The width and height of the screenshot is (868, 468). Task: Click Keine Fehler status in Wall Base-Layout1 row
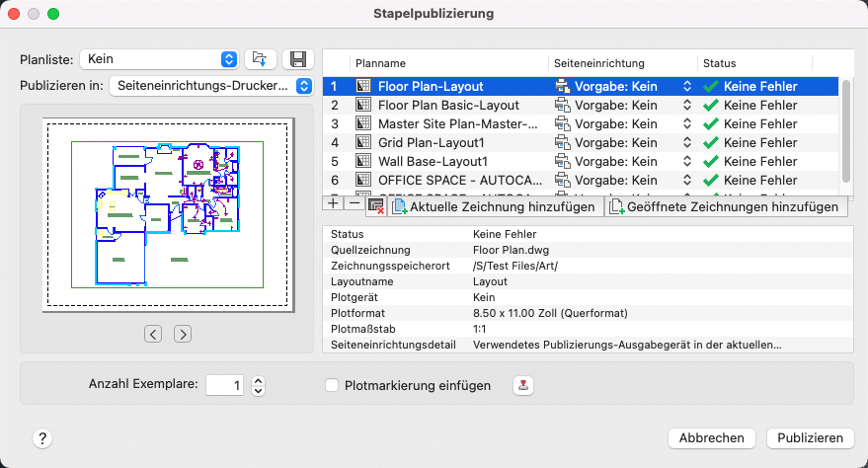[760, 162]
